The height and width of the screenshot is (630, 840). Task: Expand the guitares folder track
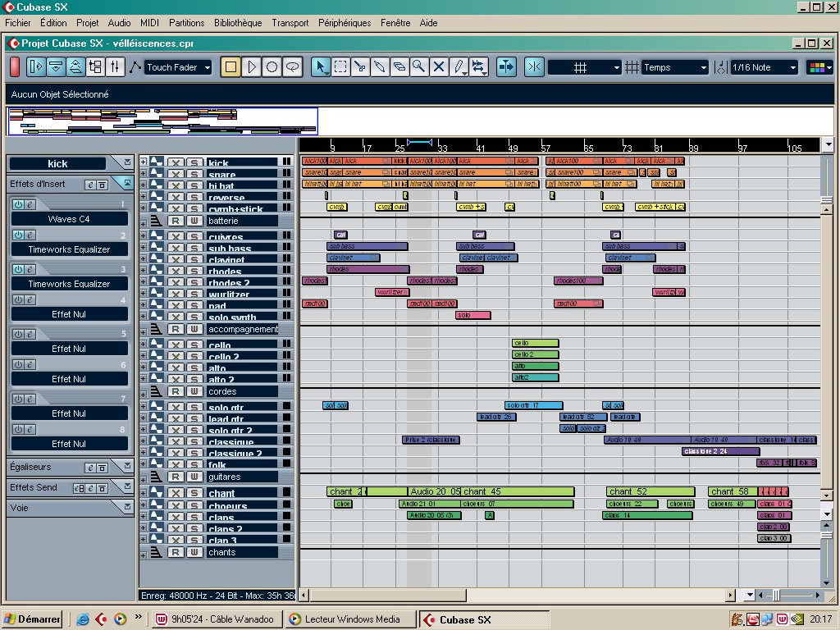click(144, 479)
